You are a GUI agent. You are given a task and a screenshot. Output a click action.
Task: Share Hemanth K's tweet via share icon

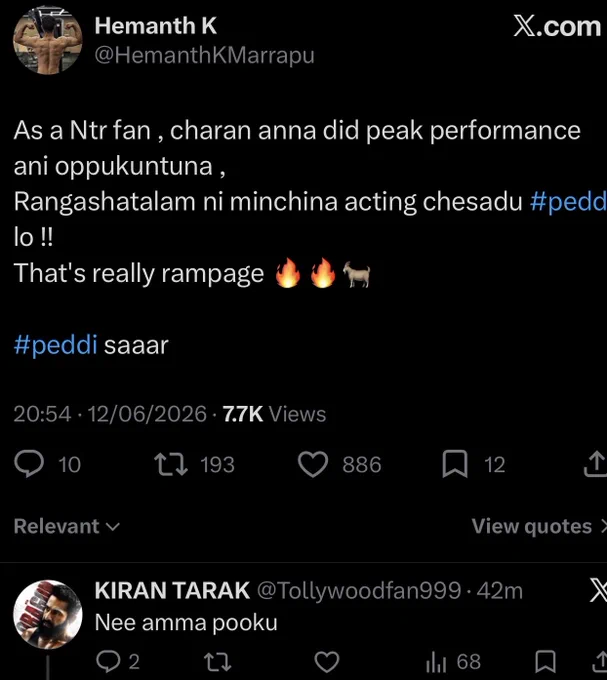tap(596, 464)
